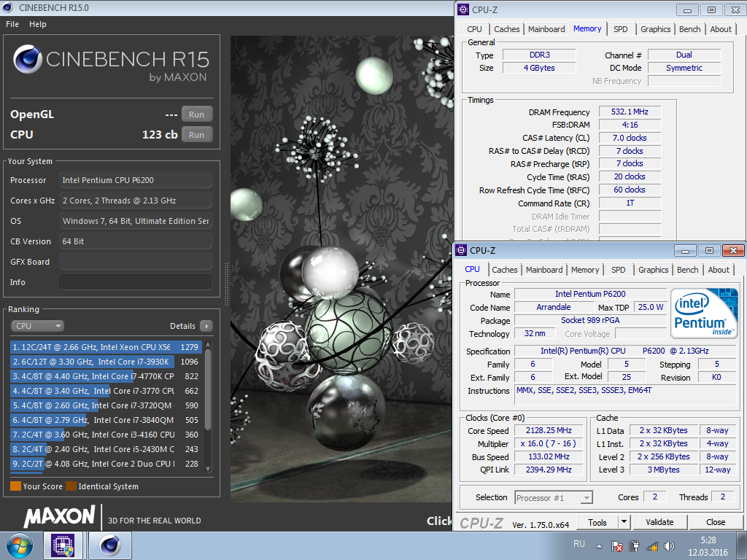Screen dimensions: 747x560
Task: Click the MAXON logo at bottom left
Action: tap(60, 517)
